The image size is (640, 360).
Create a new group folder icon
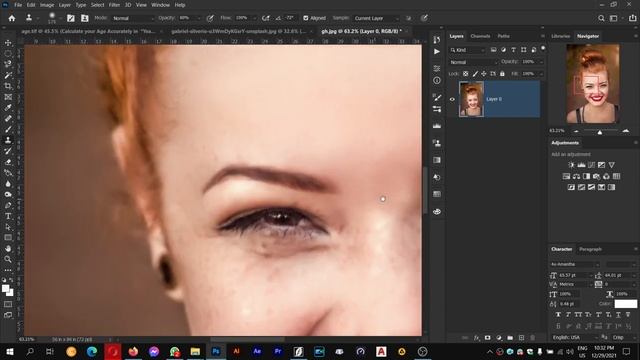point(510,338)
